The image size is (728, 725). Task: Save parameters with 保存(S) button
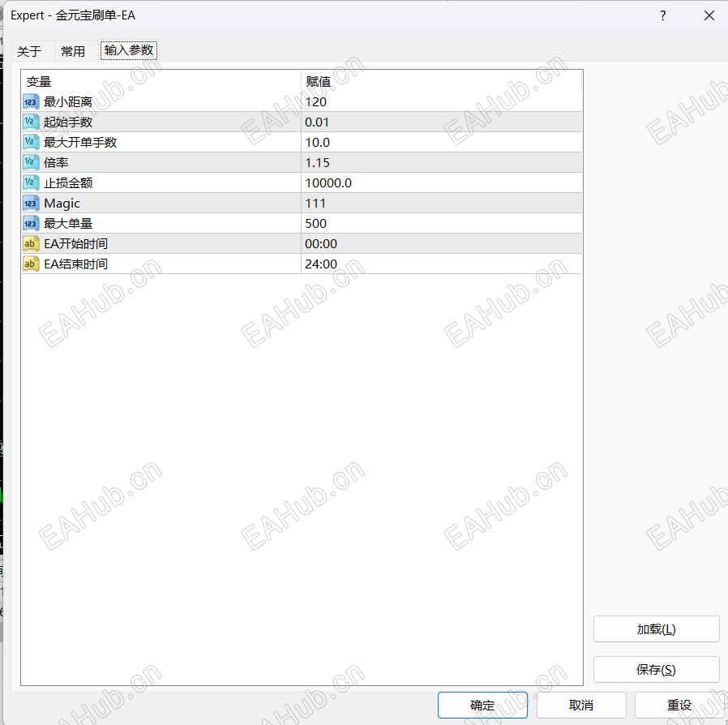click(656, 669)
